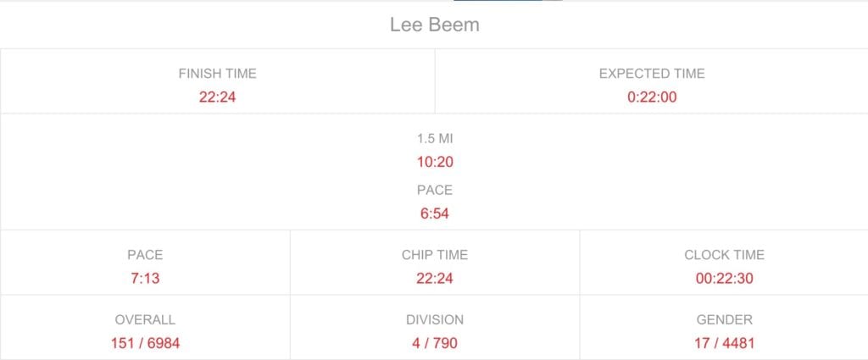This screenshot has width=868, height=360.
Task: Select the PACE label above 7:13
Action: [145, 255]
